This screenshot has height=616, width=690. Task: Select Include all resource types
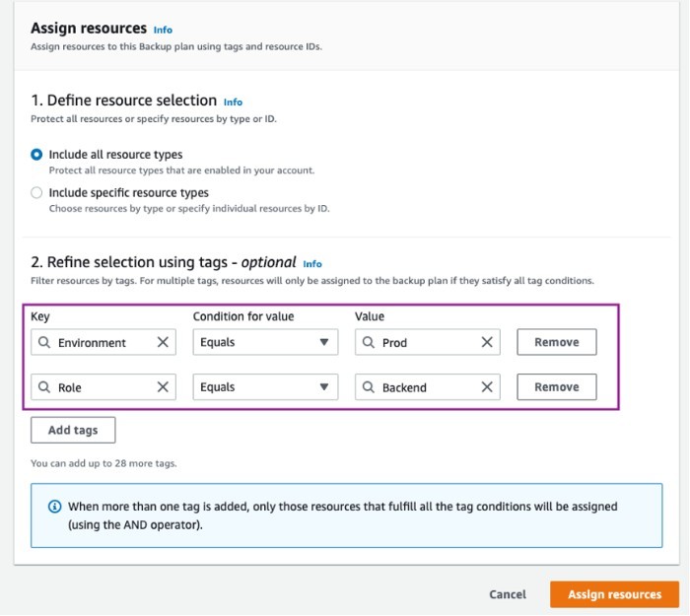(x=36, y=155)
